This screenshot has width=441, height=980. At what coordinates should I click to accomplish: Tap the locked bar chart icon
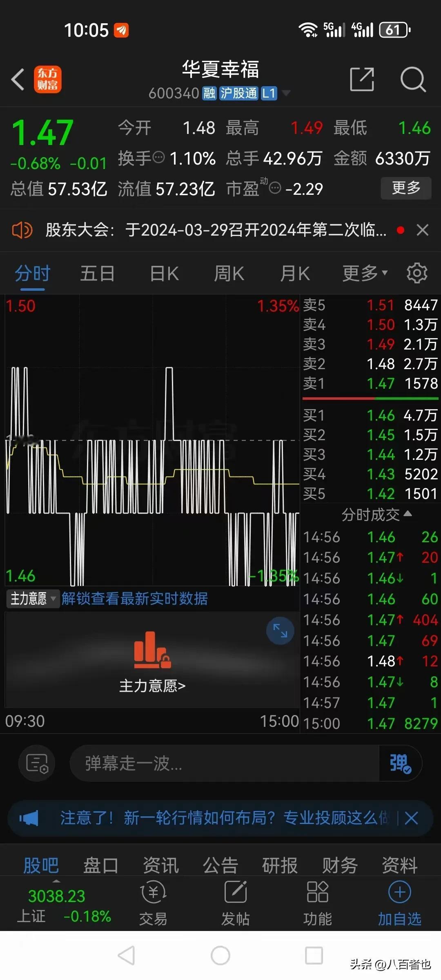click(x=152, y=650)
